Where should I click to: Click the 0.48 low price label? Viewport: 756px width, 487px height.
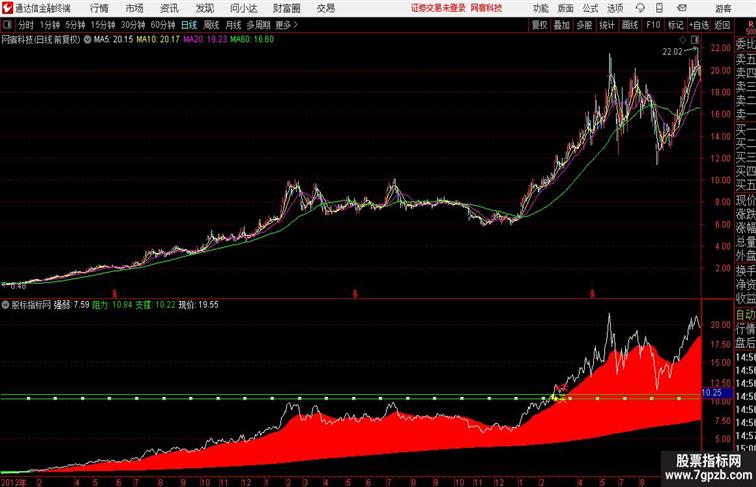coord(18,286)
